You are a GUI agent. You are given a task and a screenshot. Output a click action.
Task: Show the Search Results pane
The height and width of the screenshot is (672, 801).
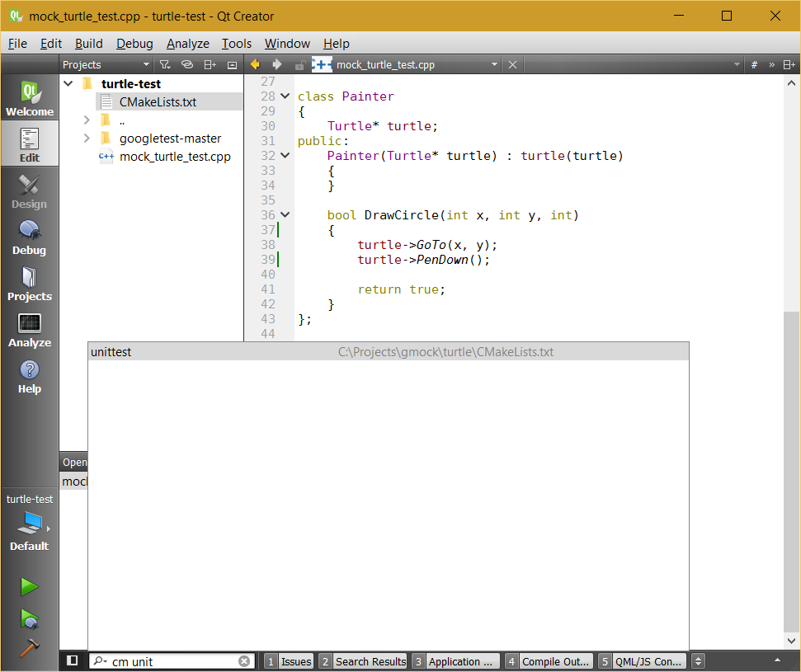tap(363, 661)
